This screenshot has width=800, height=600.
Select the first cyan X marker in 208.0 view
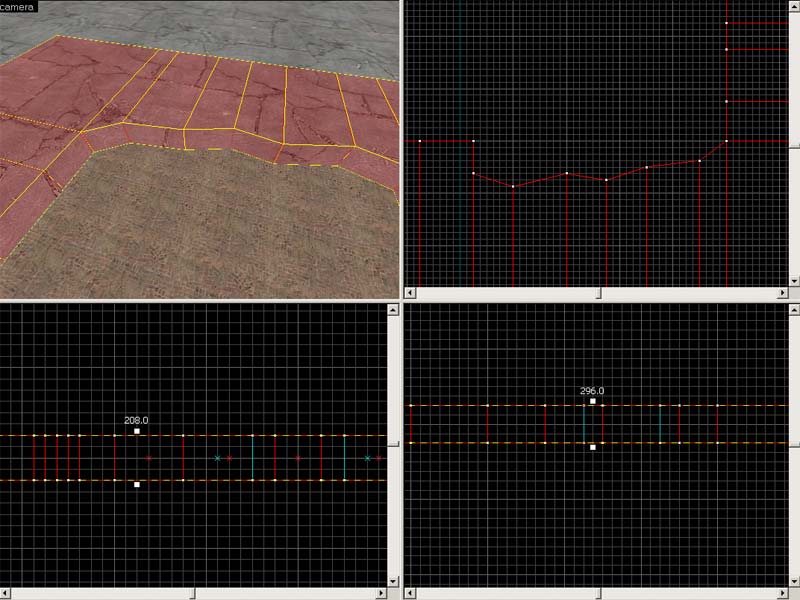tap(217, 458)
